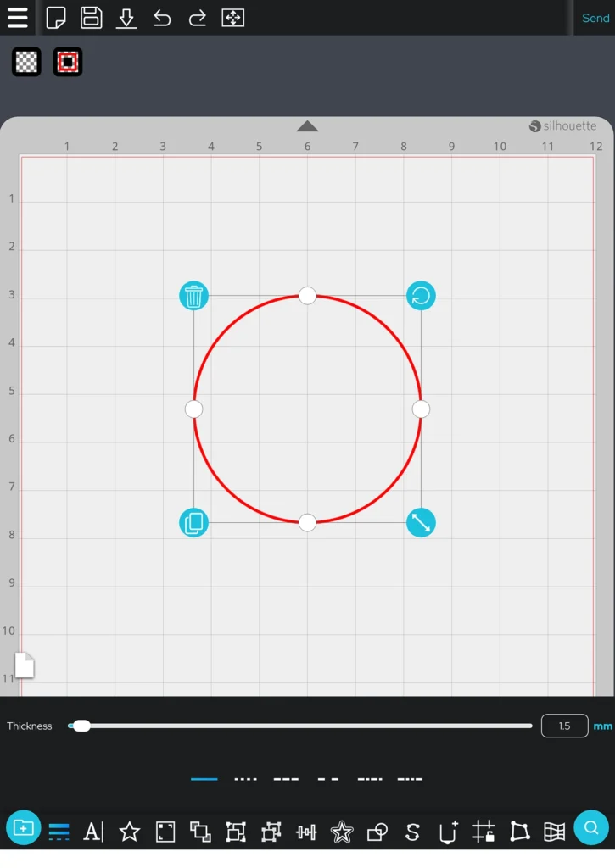Click the duplicate handle on circle

tap(194, 522)
